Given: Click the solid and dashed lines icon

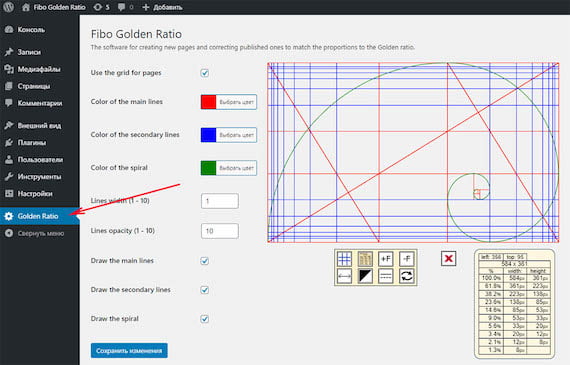Looking at the screenshot, I should [x=386, y=276].
